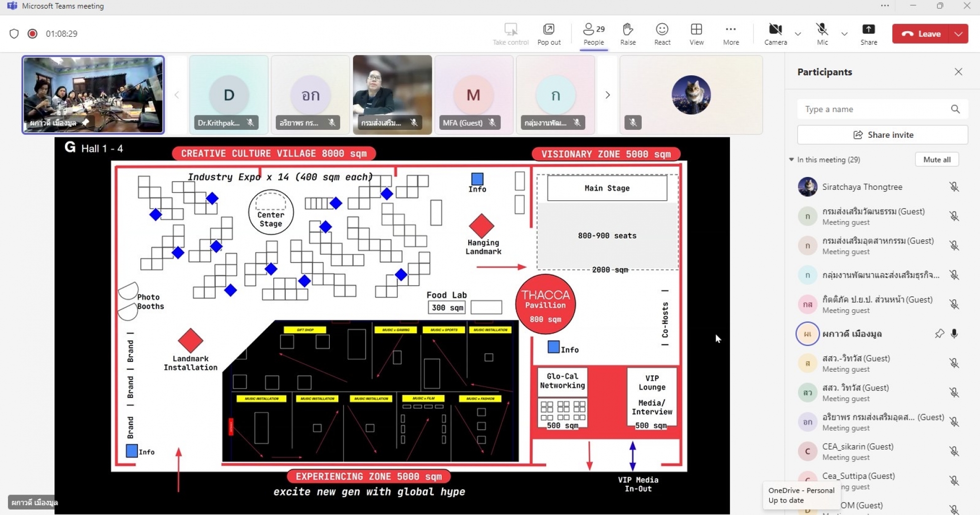Expand the Camera options dropdown arrow
Screen dimensions: 980x515
(797, 34)
